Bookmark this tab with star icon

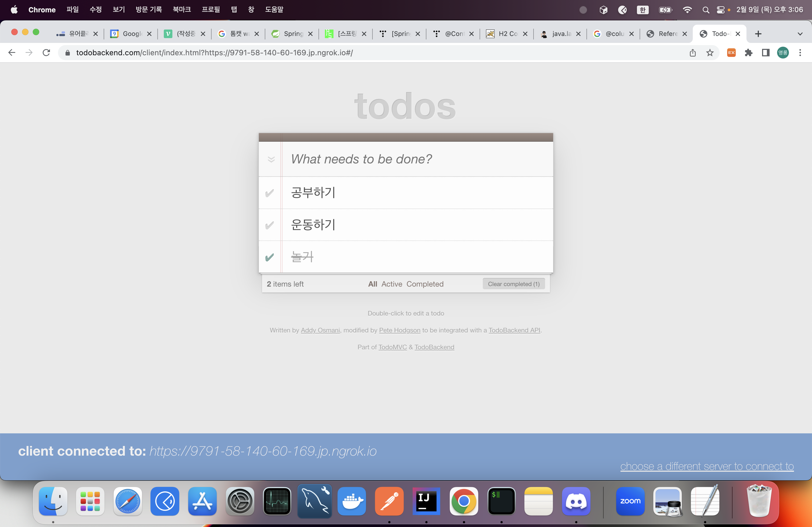coord(710,53)
